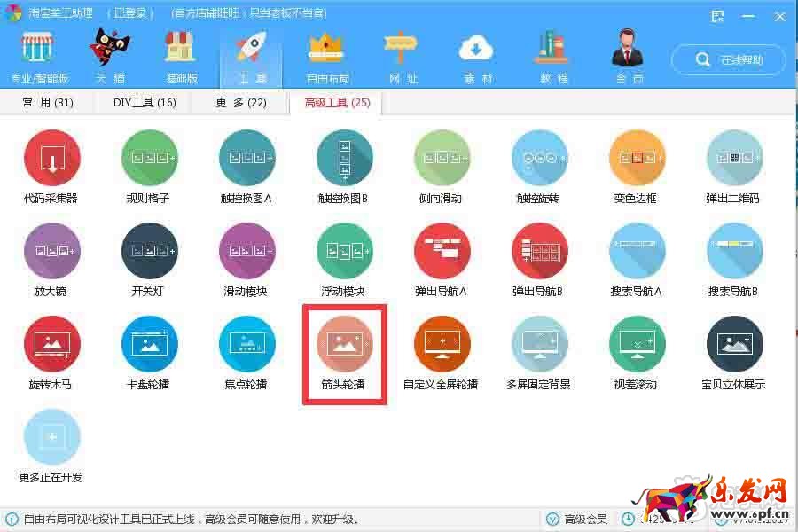The image size is (798, 532).
Task: Click the 在线帮助 online help button
Action: coord(729,60)
